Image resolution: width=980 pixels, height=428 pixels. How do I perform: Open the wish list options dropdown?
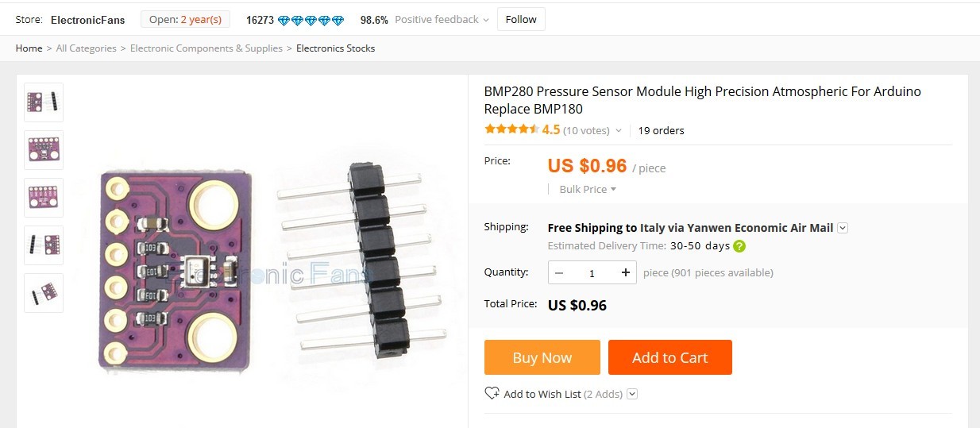[632, 394]
